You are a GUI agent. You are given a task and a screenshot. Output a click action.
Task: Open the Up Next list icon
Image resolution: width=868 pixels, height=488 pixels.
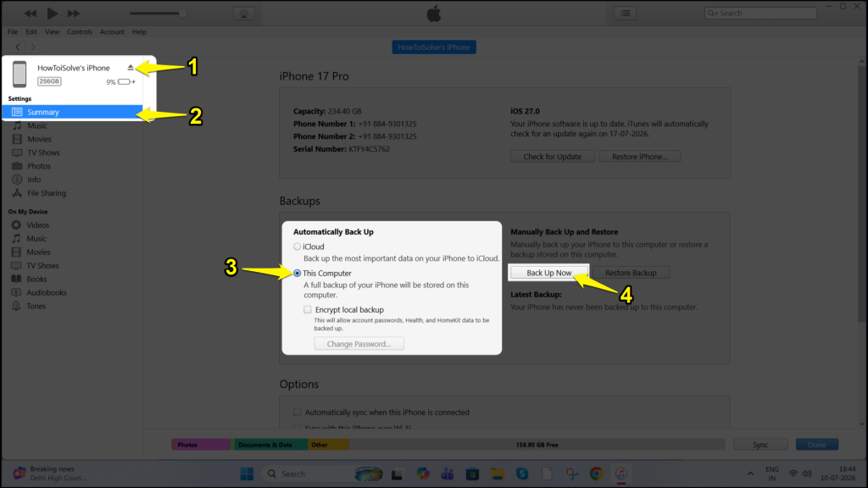point(625,14)
